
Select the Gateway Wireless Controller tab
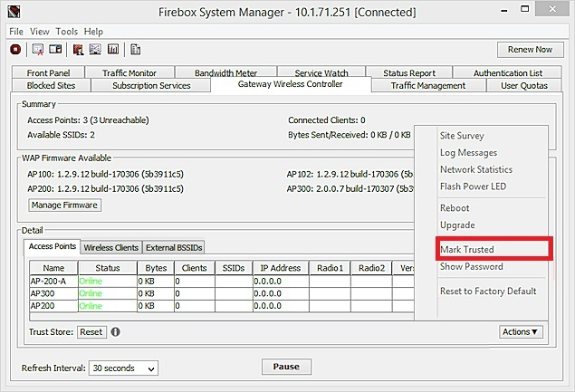pos(290,84)
